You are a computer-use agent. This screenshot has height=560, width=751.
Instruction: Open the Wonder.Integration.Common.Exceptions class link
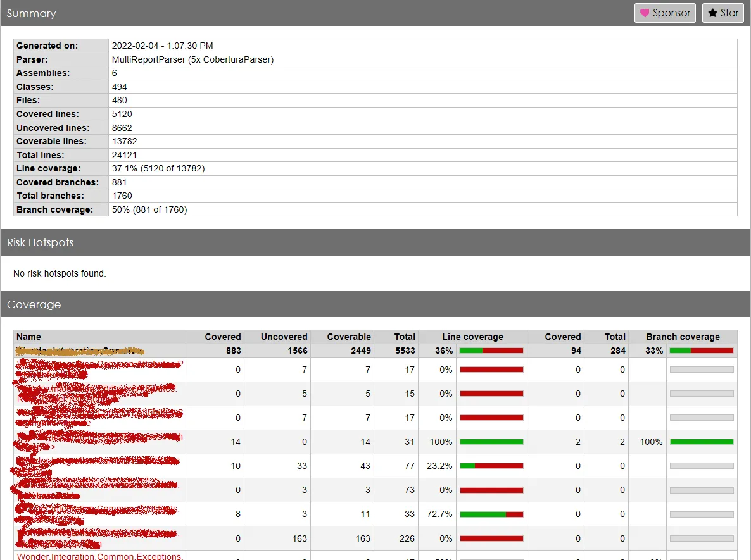tap(99, 556)
